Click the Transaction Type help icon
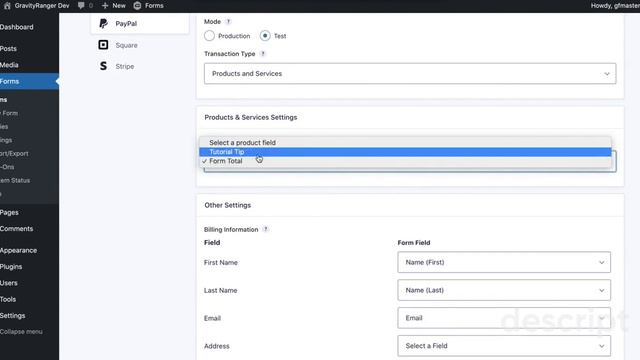The height and width of the screenshot is (360, 640). click(263, 54)
